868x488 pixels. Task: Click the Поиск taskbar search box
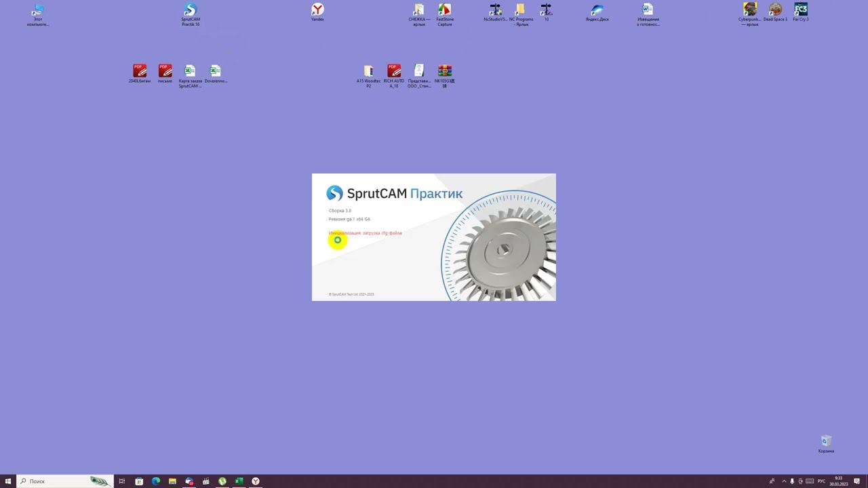click(65, 481)
